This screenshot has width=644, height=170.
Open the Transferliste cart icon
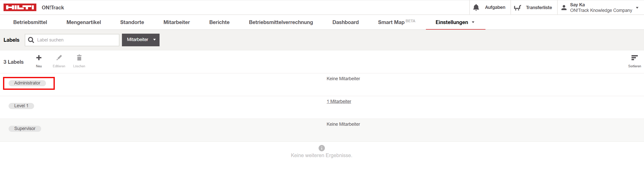517,8
